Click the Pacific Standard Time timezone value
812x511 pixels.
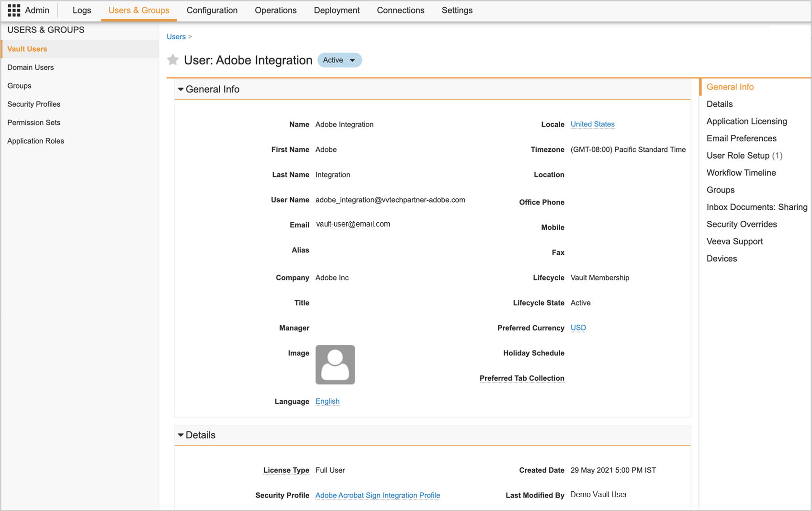628,149
